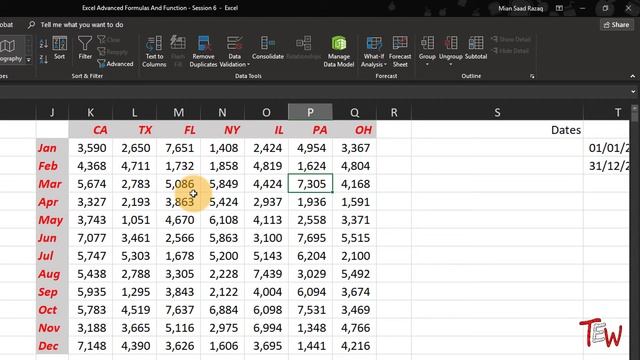Toggle the Filter funnel button
This screenshot has height=360, width=640.
(85, 48)
